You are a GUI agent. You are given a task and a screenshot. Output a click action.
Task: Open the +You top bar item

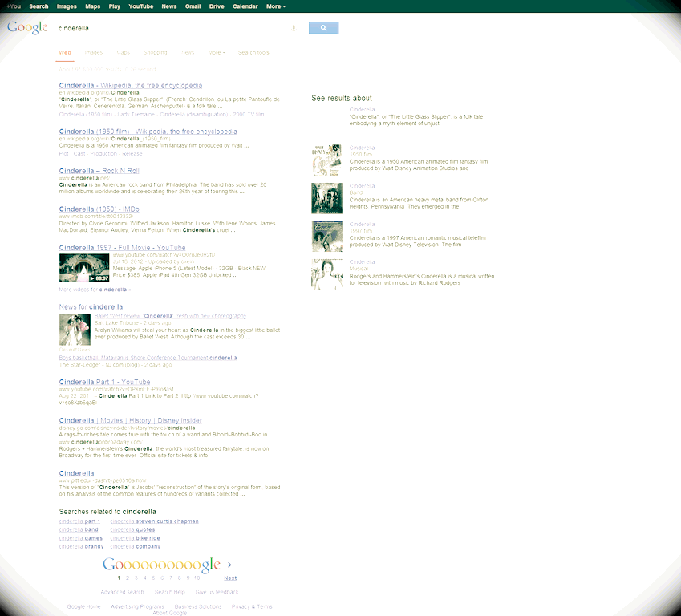(x=14, y=6)
